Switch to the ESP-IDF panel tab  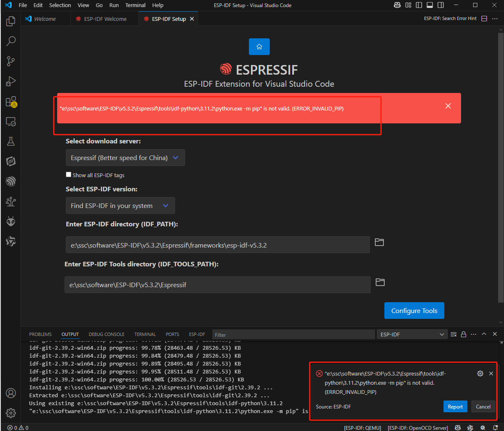(197, 334)
